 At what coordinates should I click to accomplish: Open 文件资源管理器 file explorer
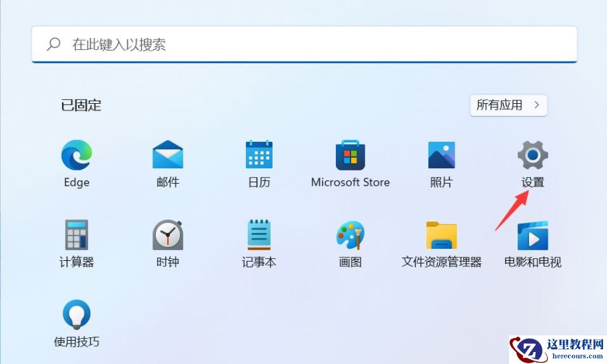(x=441, y=235)
